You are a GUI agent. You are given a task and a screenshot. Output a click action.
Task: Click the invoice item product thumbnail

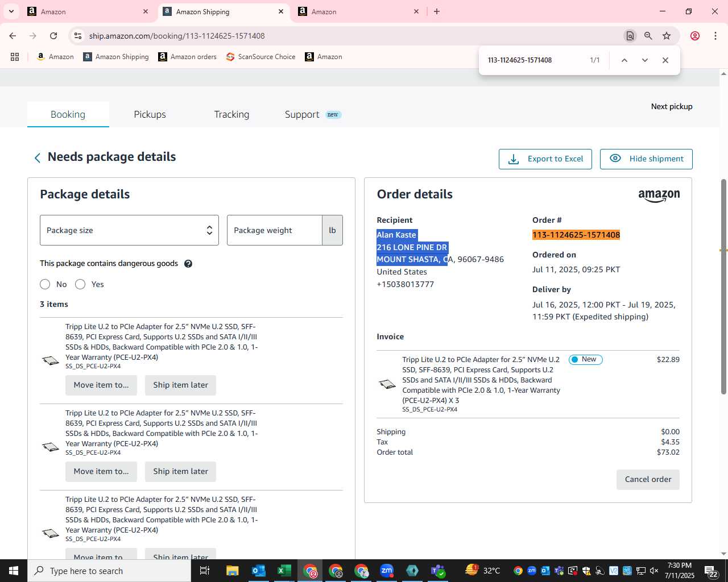click(x=387, y=384)
